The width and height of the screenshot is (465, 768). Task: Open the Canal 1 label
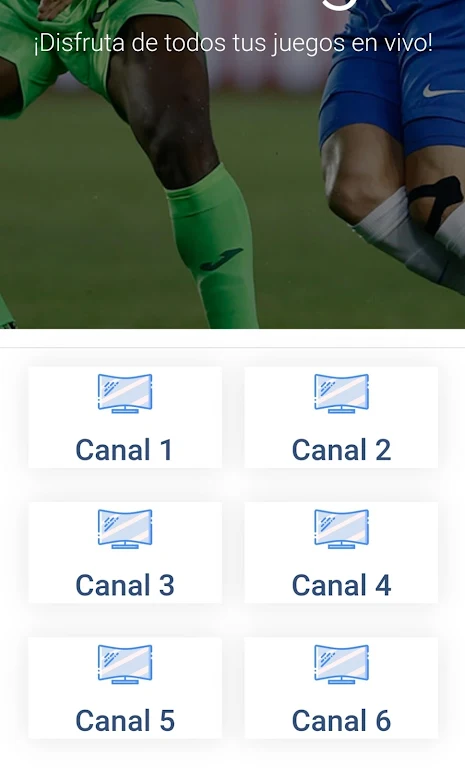tap(124, 450)
